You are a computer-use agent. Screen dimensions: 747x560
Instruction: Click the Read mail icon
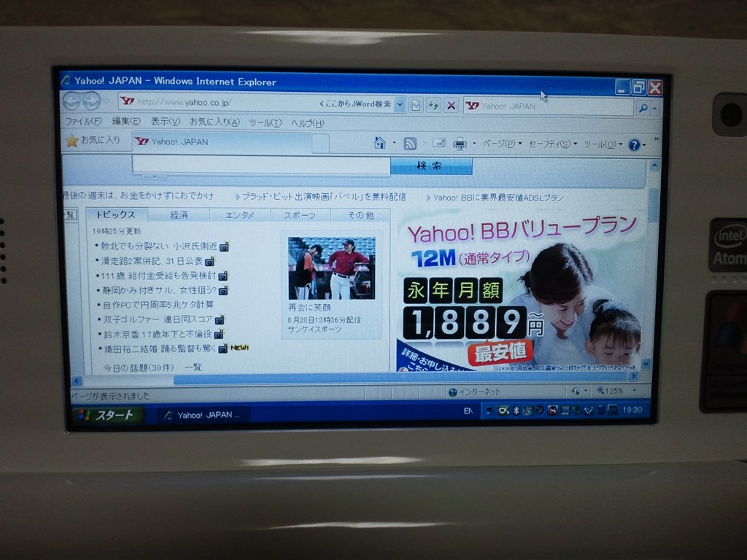pos(438,143)
